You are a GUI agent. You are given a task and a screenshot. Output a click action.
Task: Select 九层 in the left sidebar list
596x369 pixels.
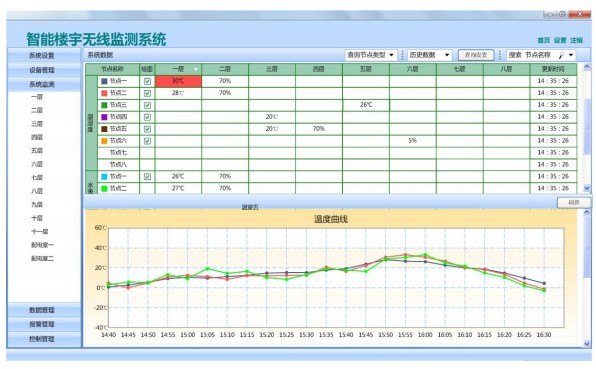pos(37,204)
